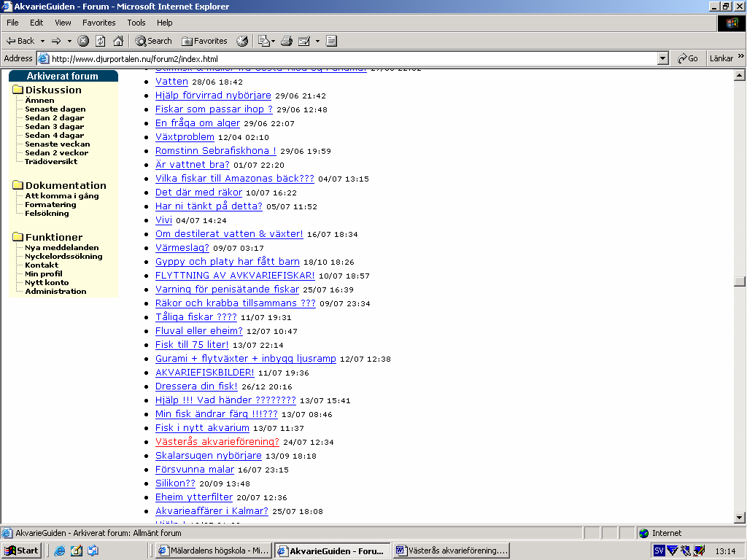Open Min profil in the sidebar
Image resolution: width=747 pixels, height=560 pixels.
point(43,274)
